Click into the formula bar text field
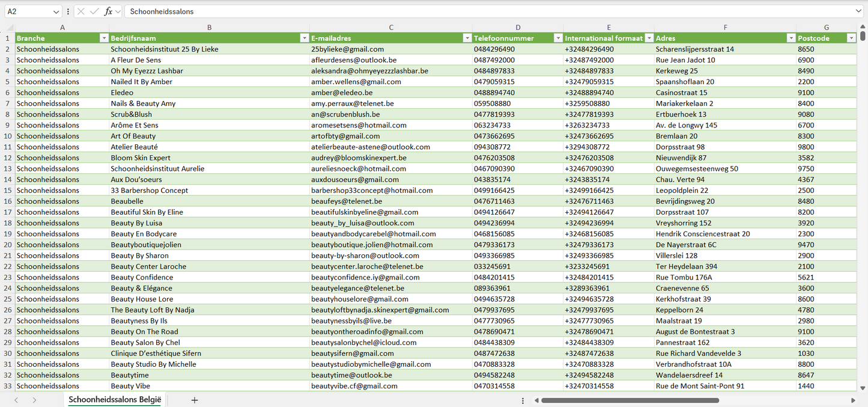 (x=481, y=11)
